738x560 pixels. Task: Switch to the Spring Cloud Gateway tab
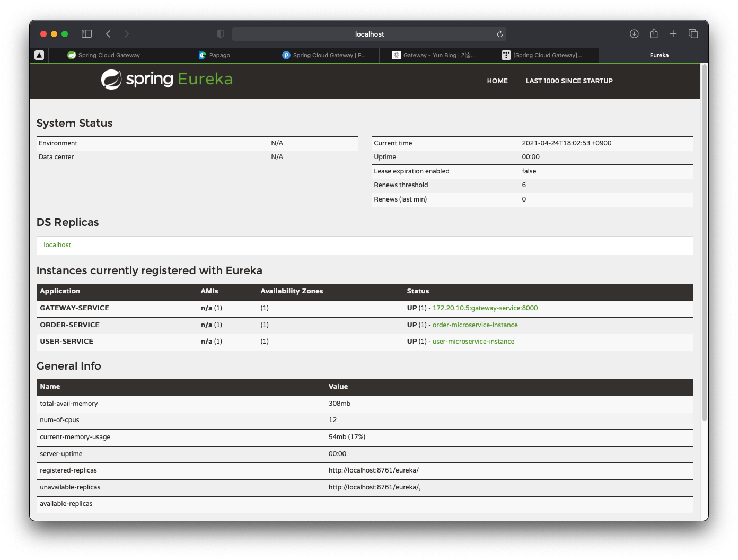click(104, 55)
